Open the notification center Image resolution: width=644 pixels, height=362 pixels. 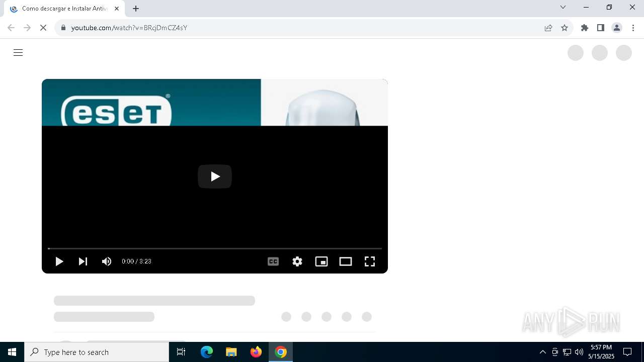click(x=627, y=352)
